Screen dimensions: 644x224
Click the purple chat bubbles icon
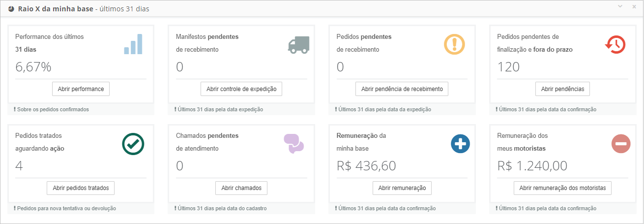tap(294, 144)
